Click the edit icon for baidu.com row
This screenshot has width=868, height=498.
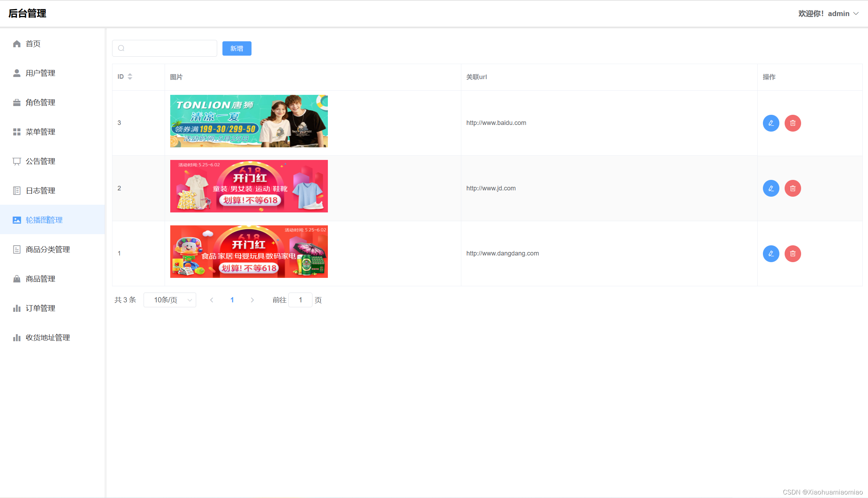click(771, 123)
